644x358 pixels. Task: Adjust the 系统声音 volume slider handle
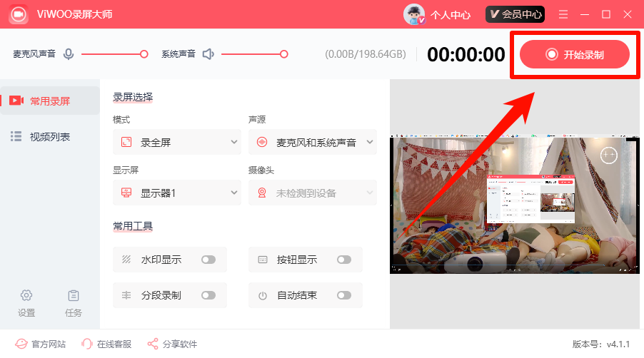[284, 54]
